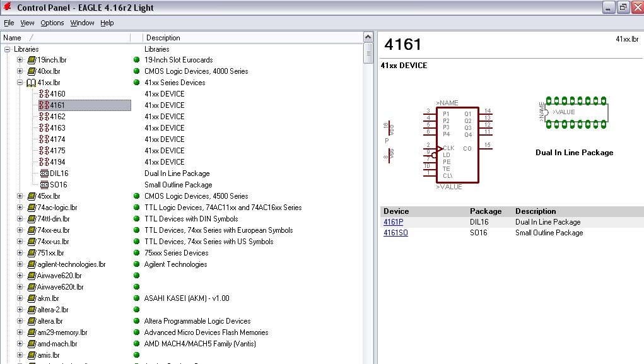Expand the 19inch.lbr tree node
Image resolution: width=644 pixels, height=364 pixels.
click(x=20, y=60)
